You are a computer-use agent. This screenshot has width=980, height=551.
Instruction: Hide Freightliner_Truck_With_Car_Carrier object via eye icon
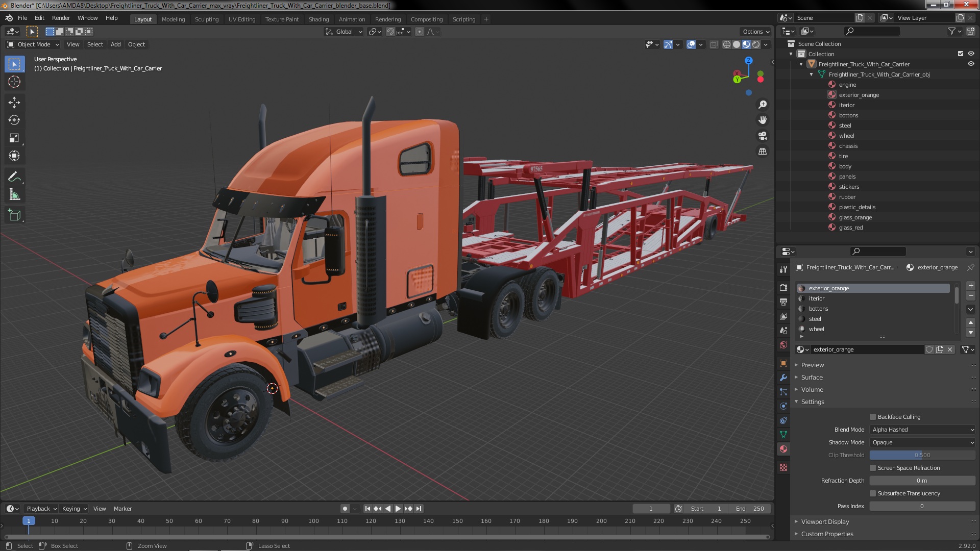971,64
